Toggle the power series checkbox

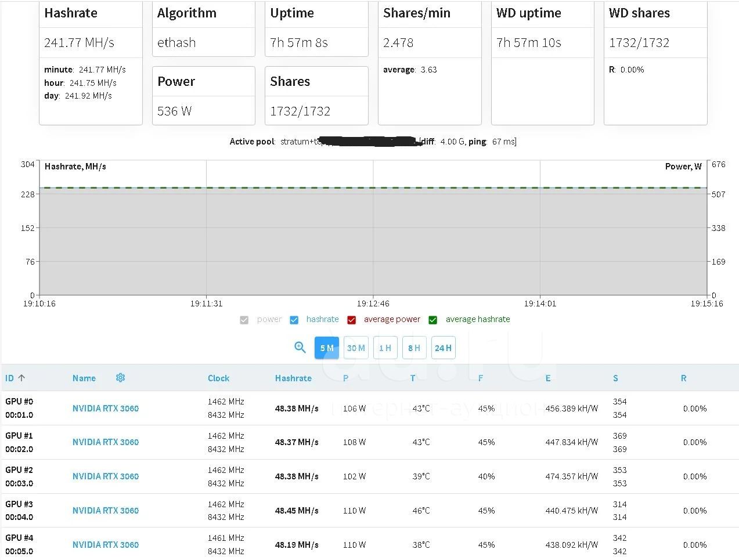[x=244, y=320]
